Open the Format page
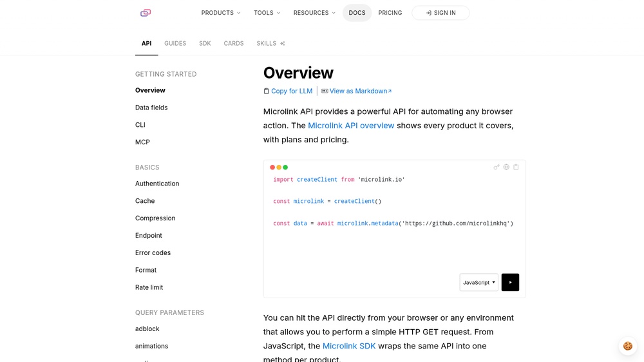This screenshot has height=362, width=644. pos(146,270)
